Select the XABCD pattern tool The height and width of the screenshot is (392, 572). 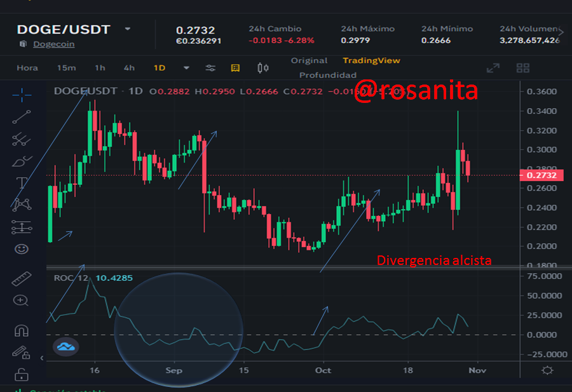[22, 205]
